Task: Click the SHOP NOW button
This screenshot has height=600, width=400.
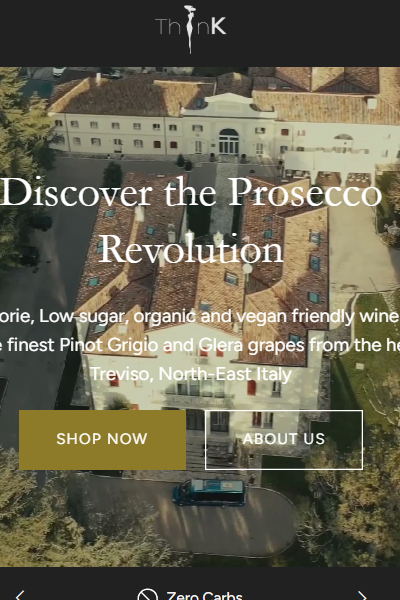Action: click(102, 440)
